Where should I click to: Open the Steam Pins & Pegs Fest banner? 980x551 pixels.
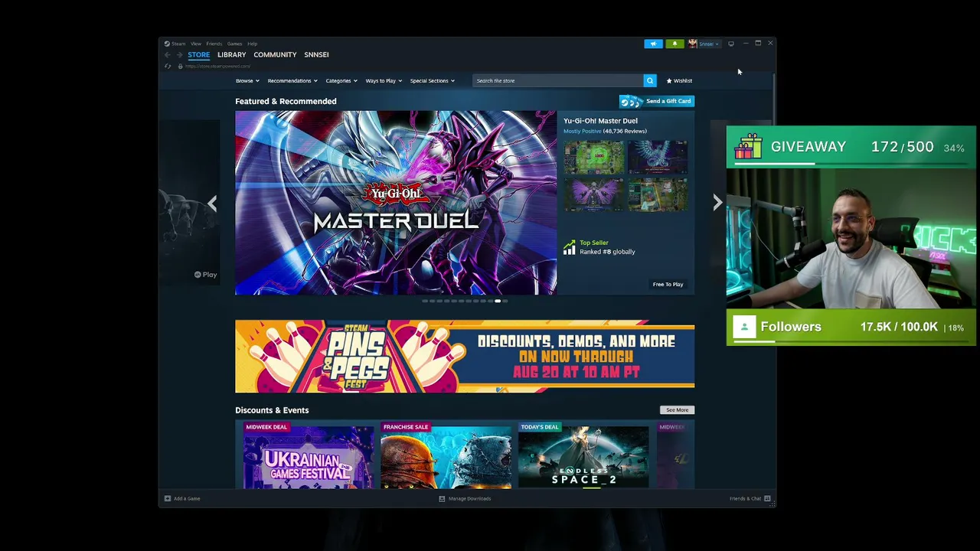(x=465, y=357)
